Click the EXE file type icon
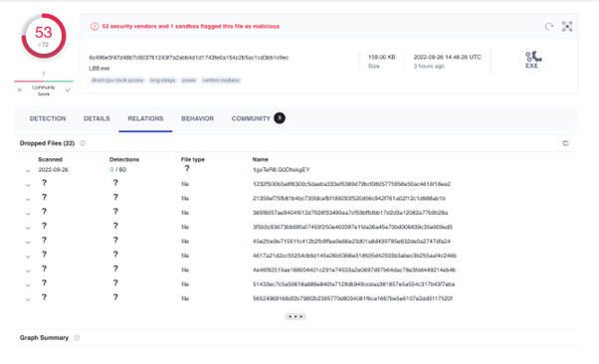The width and height of the screenshot is (599, 364). tap(531, 61)
